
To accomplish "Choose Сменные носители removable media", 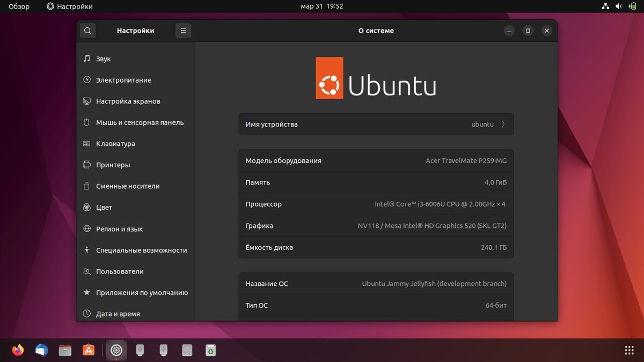I will pos(135,186).
